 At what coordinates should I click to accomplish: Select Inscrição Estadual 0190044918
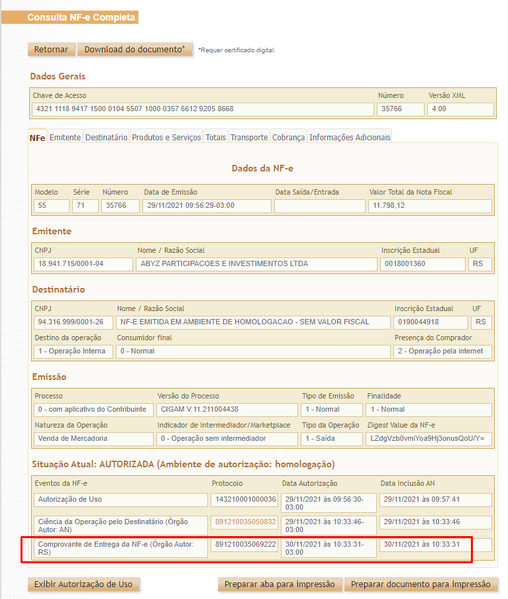430,322
